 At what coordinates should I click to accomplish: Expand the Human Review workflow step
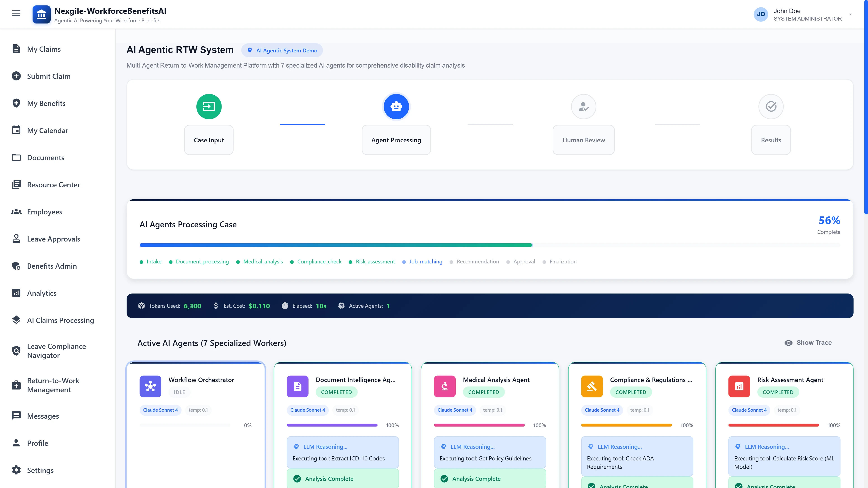pyautogui.click(x=583, y=140)
